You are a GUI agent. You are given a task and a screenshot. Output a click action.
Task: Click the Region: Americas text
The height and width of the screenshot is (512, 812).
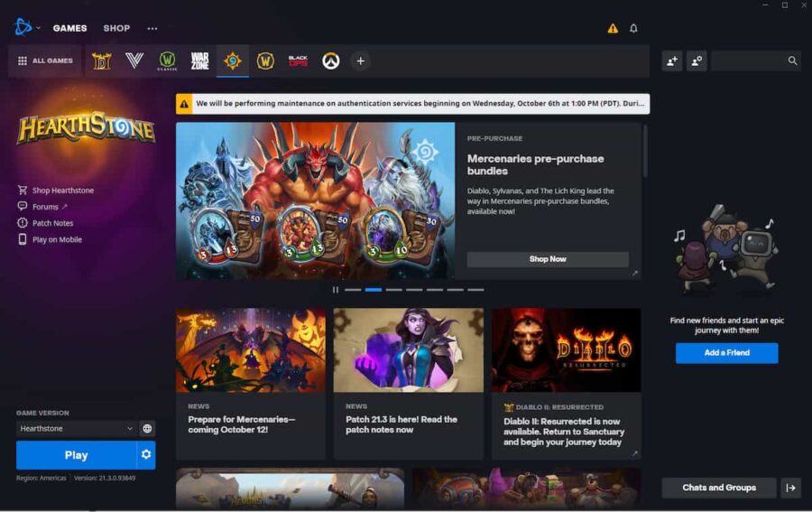pos(41,479)
